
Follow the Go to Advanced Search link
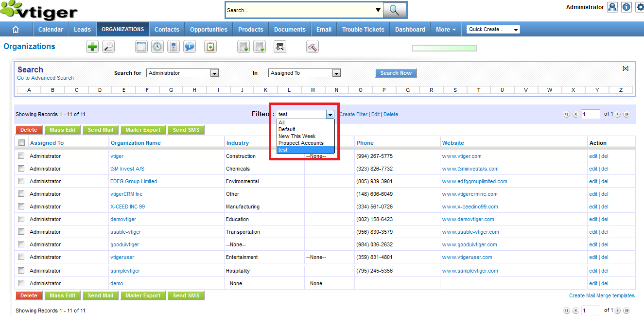45,78
